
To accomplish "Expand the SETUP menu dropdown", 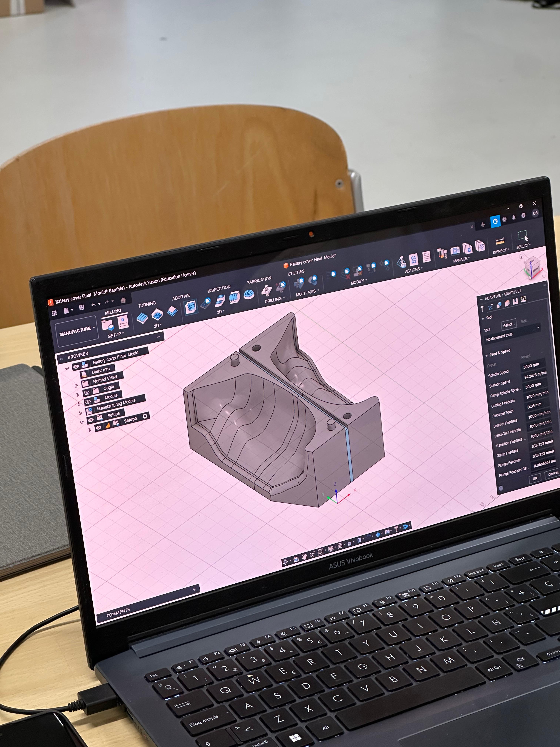I will tap(116, 335).
